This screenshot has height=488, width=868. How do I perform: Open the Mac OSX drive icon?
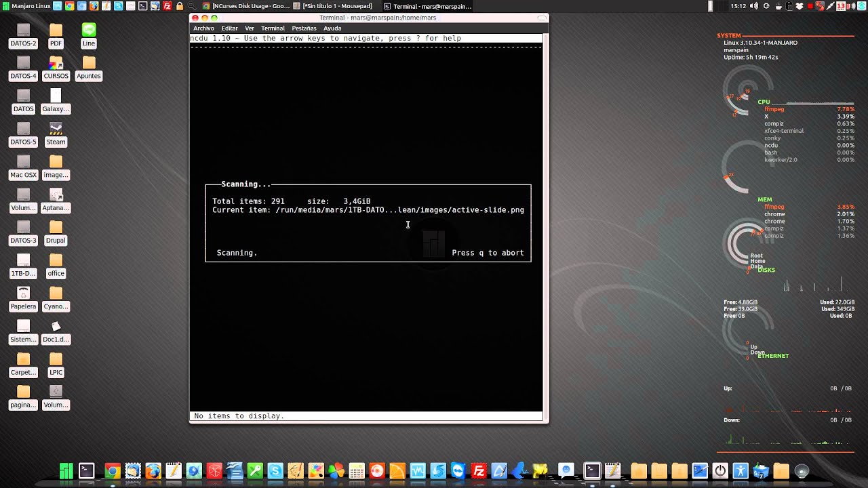(23, 167)
